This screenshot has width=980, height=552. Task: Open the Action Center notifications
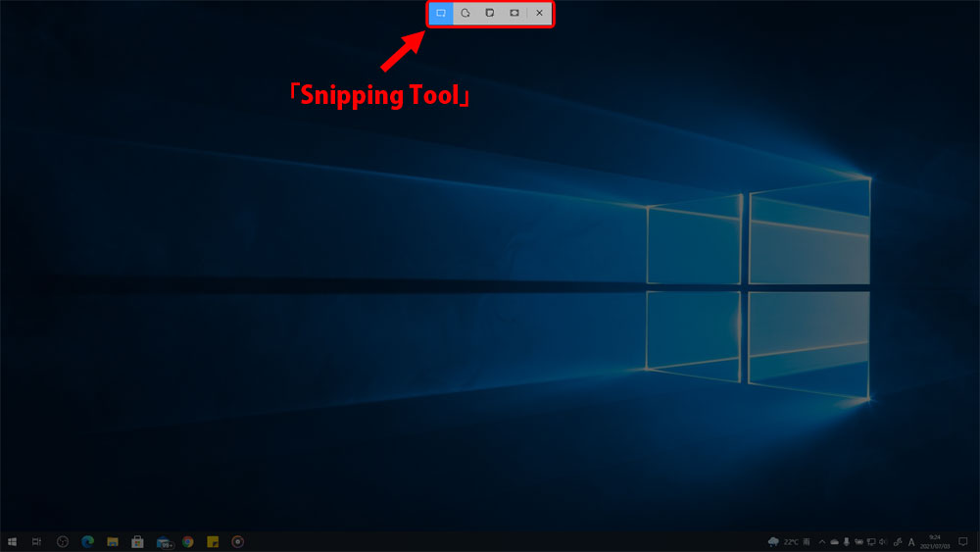tap(963, 542)
